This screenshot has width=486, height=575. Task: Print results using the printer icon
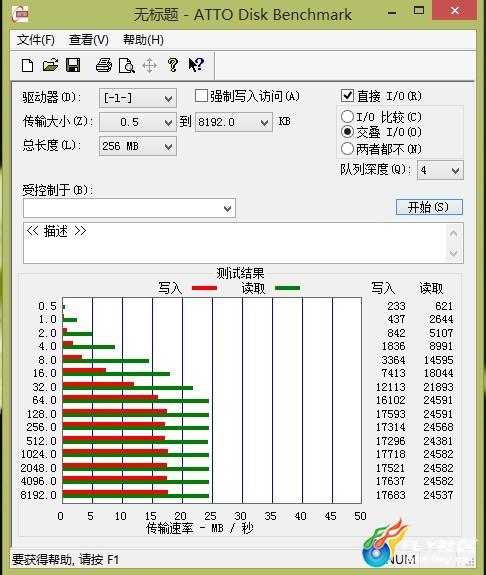(104, 66)
